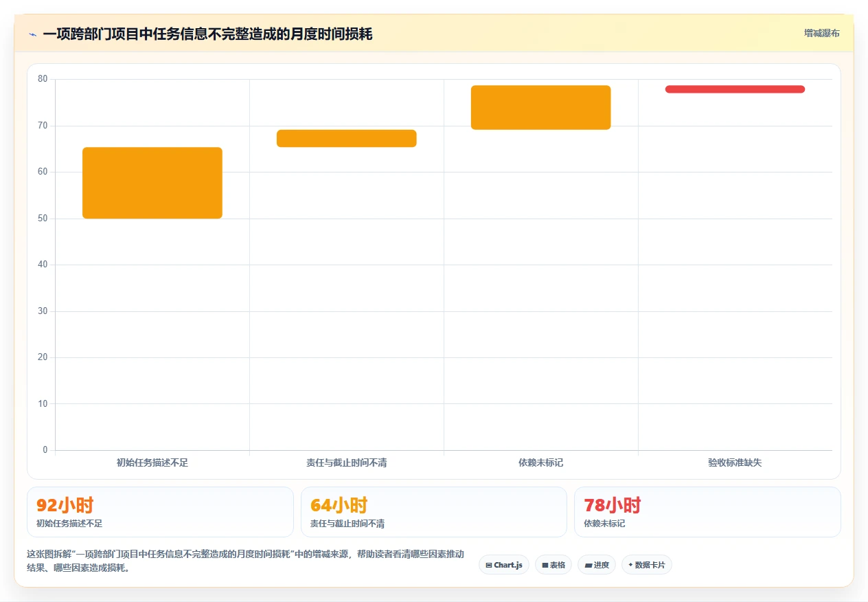This screenshot has height=602, width=868.
Task: Click the x-axis label 初始任务描述不足
Action: (x=152, y=462)
